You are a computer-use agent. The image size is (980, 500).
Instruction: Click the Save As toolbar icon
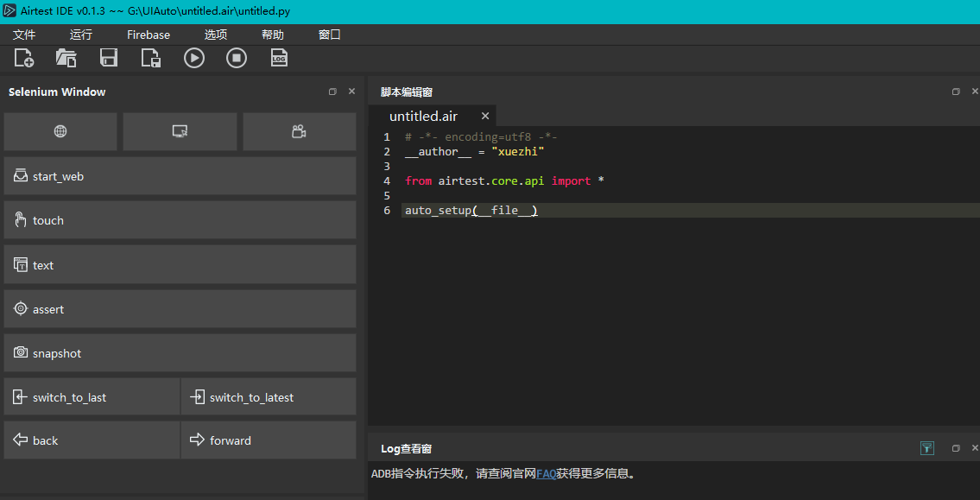[151, 58]
